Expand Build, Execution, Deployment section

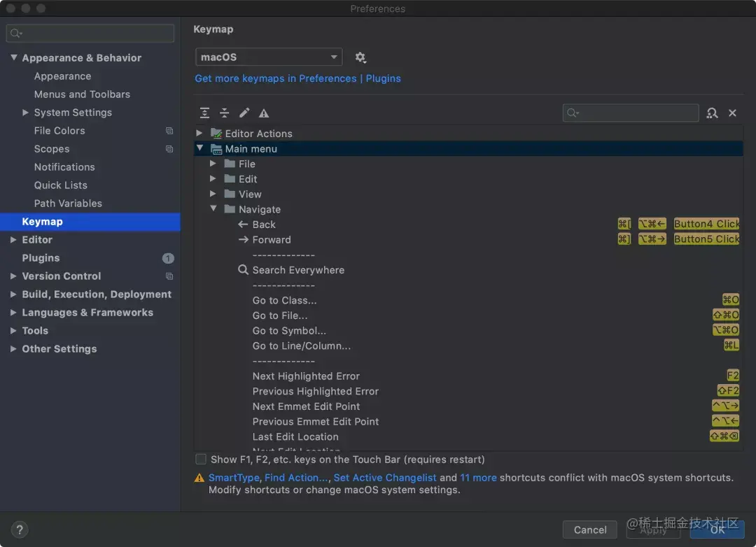[13, 294]
